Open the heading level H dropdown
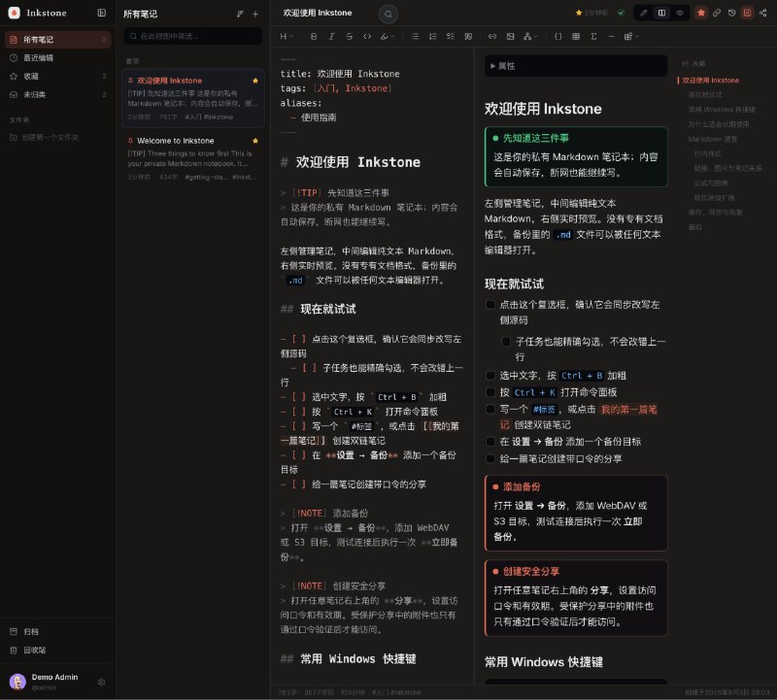 287,36
